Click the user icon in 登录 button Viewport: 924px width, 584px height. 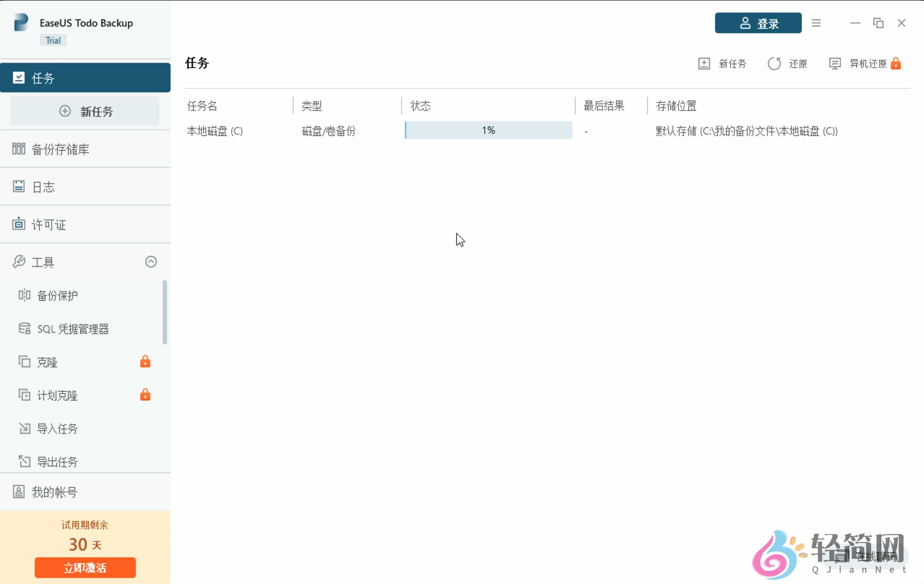pos(745,23)
